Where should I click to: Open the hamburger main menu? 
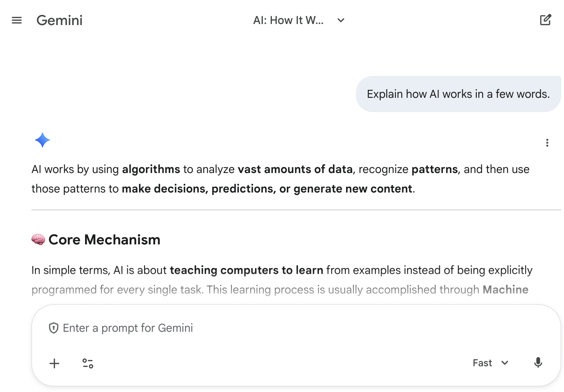click(x=17, y=20)
